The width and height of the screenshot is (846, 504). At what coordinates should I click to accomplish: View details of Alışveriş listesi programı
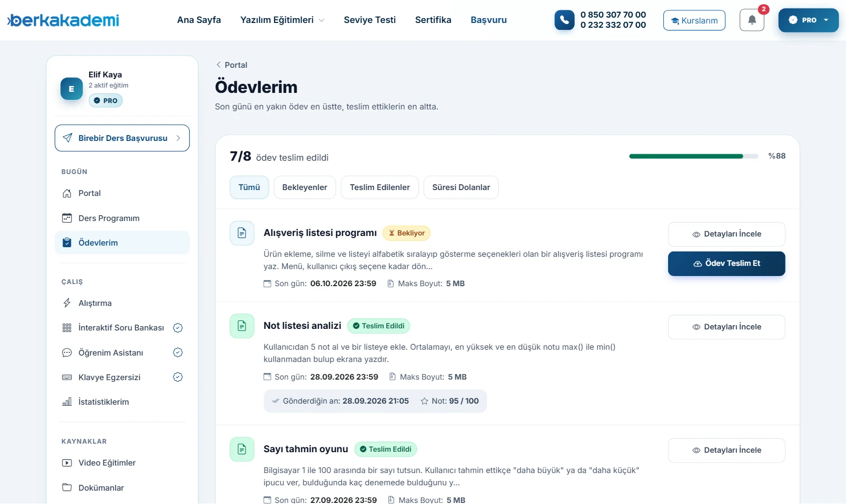pos(726,234)
